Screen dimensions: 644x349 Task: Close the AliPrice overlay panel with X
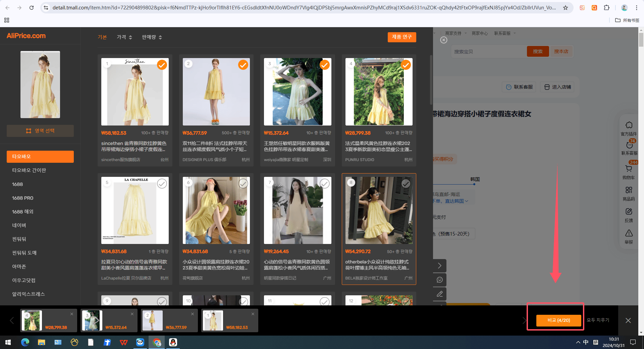tap(444, 40)
